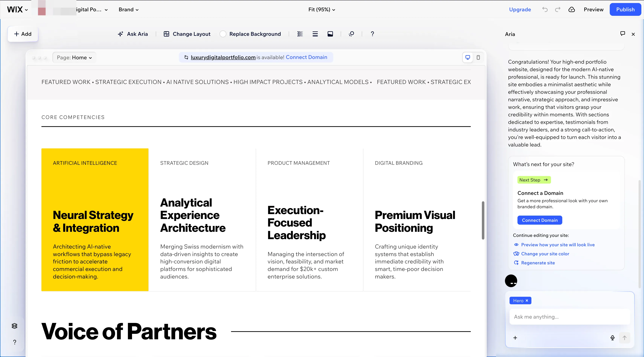Open the Brand dropdown menu
644x357 pixels.
point(128,9)
